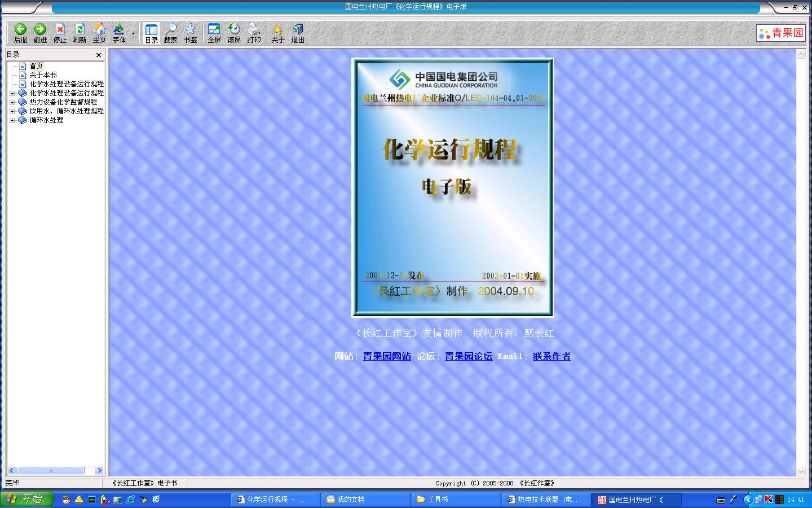Expand the 热力设备化学监督规程 node
Viewport: 812px width, 508px height.
coord(12,102)
